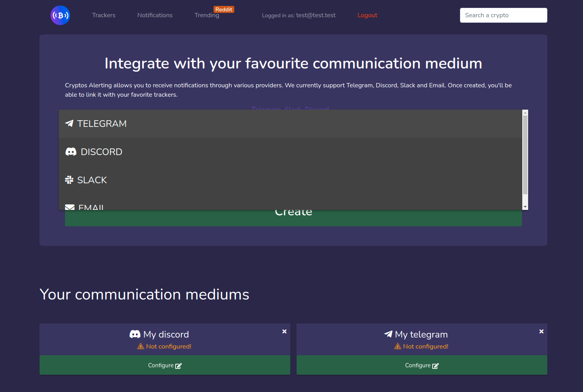Click the Cryptos Alerting logo icon

pyautogui.click(x=60, y=15)
